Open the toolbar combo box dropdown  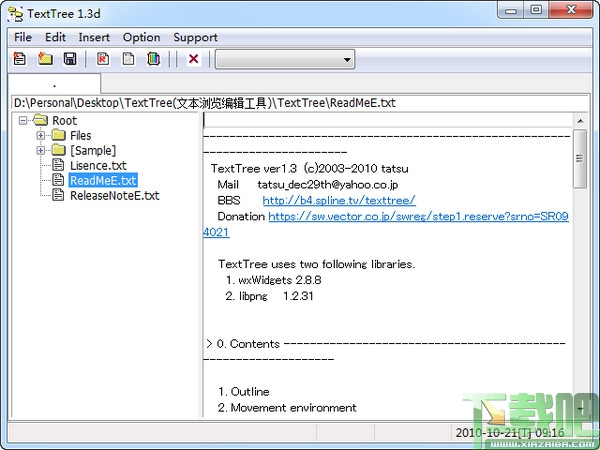coord(347,60)
